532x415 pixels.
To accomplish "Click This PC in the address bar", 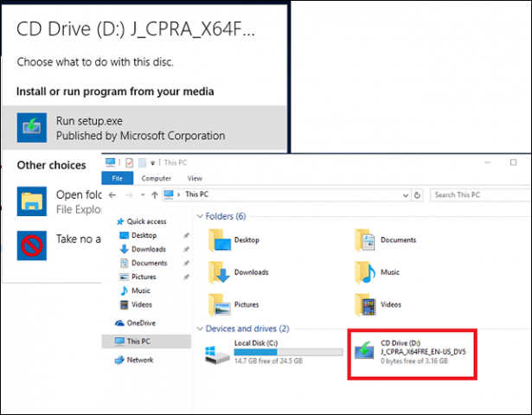I will click(x=196, y=195).
